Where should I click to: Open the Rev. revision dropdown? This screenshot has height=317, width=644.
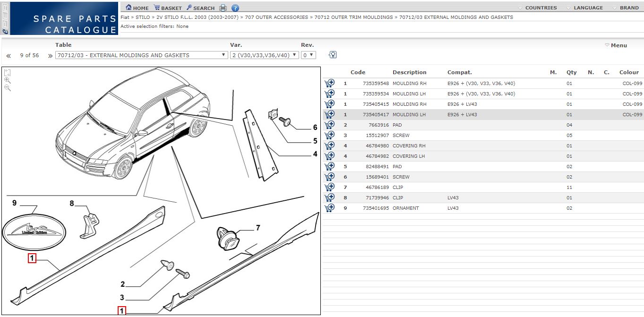click(x=309, y=55)
